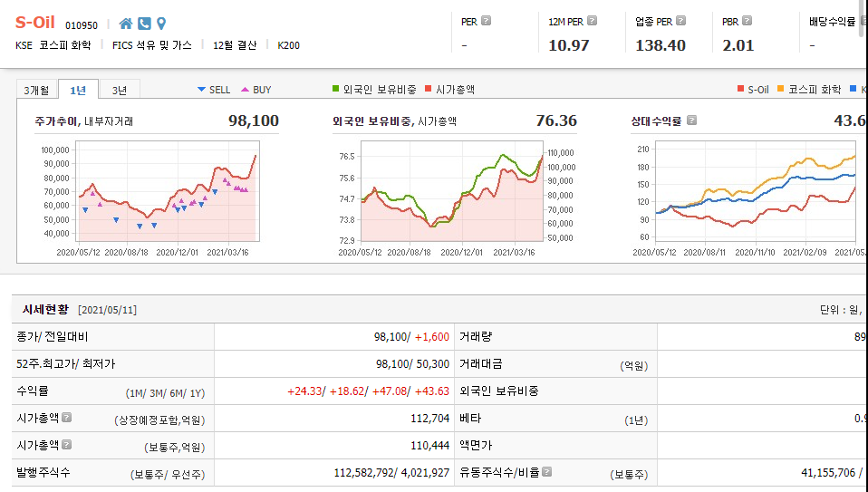Open the 업종 PER help icon
Screen dimensions: 868x492
pyautogui.click(x=680, y=21)
